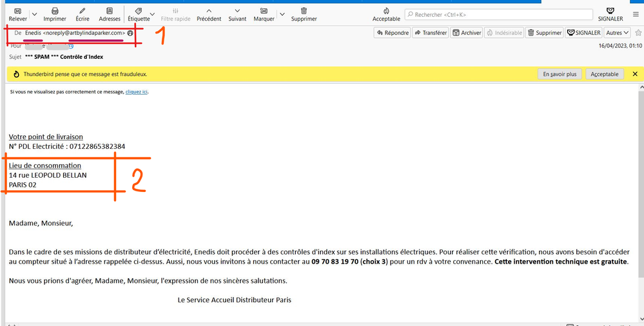Open the Autres actions dropdown
The width and height of the screenshot is (644, 326).
[618, 33]
